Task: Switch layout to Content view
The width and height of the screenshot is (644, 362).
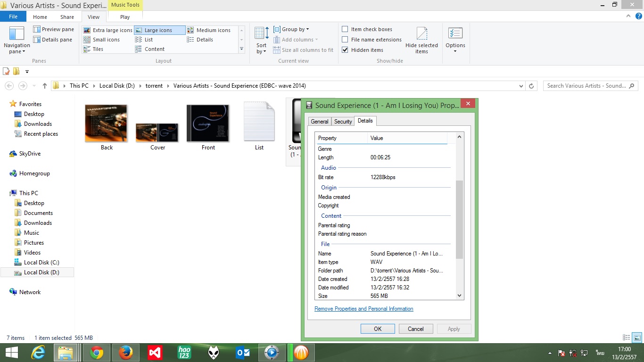Action: pos(150,49)
